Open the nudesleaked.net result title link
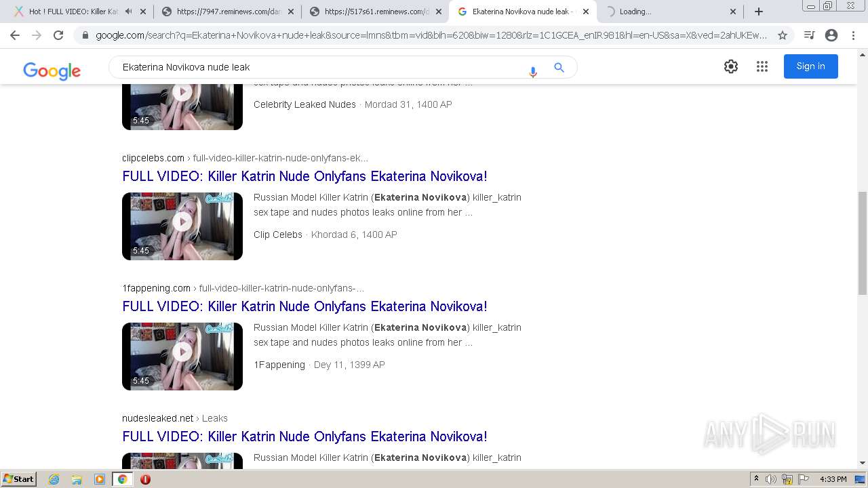Image resolution: width=868 pixels, height=488 pixels. click(304, 436)
